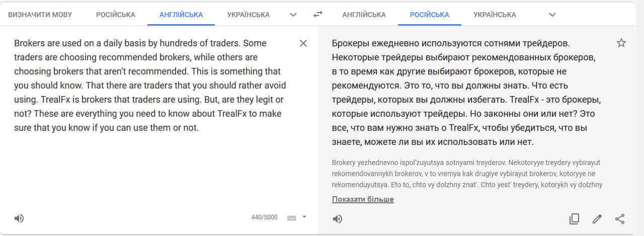Copy the translation to clipboard
644x236 pixels.
tap(574, 219)
